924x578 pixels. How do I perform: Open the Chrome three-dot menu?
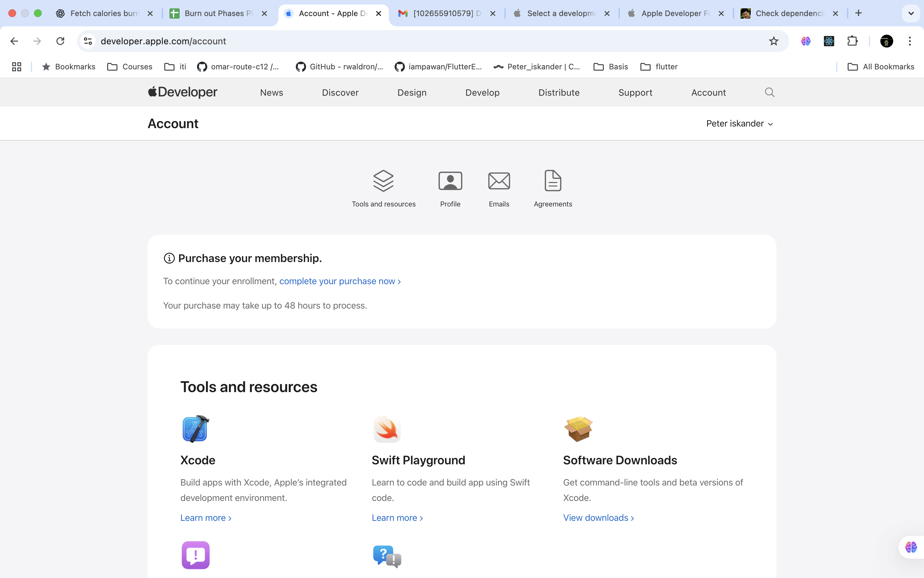click(x=910, y=41)
